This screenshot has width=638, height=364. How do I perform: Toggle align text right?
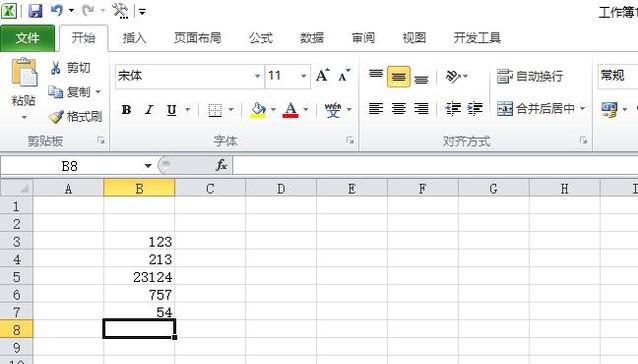422,109
